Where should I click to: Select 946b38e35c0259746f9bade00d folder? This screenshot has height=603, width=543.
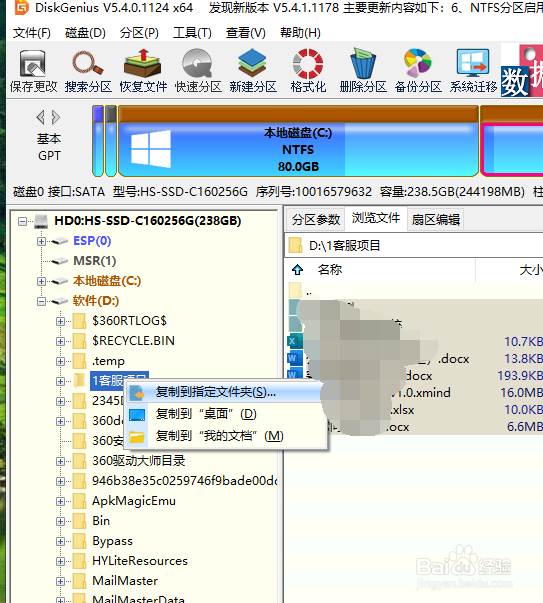tap(184, 481)
